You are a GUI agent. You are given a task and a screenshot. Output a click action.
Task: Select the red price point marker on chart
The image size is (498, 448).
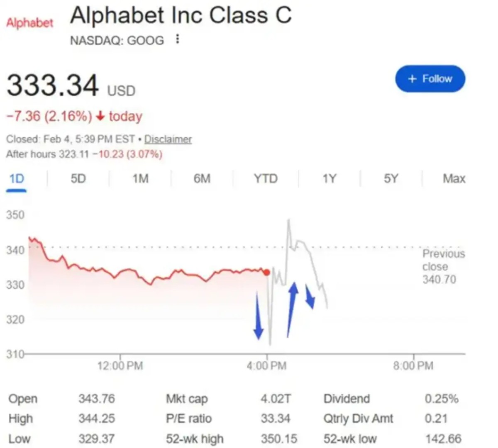267,273
